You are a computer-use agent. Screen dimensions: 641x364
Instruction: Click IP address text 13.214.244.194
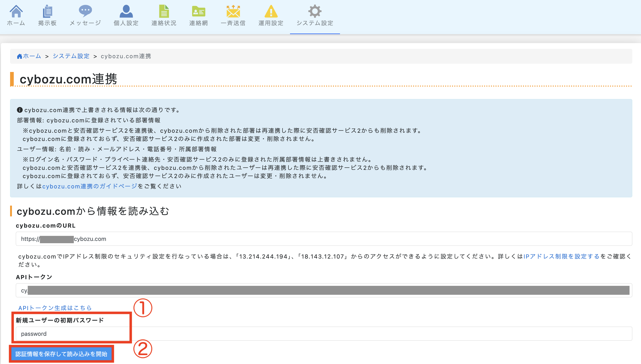point(263,256)
